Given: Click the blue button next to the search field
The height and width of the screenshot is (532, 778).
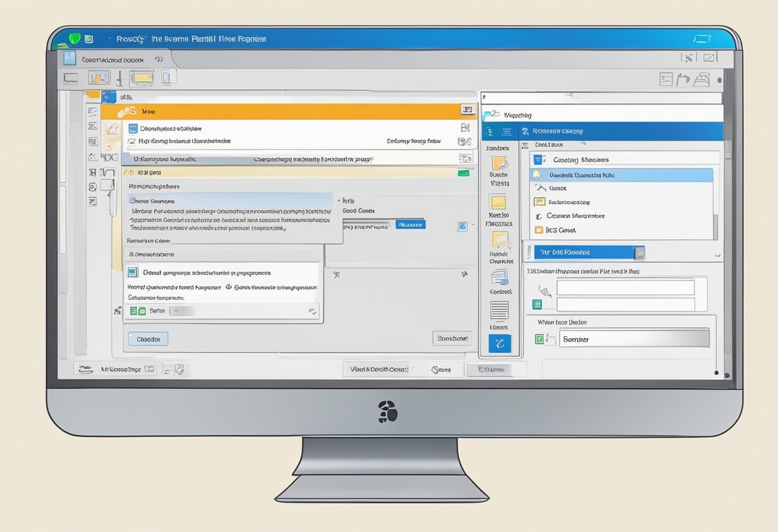Looking at the screenshot, I should click(x=411, y=224).
